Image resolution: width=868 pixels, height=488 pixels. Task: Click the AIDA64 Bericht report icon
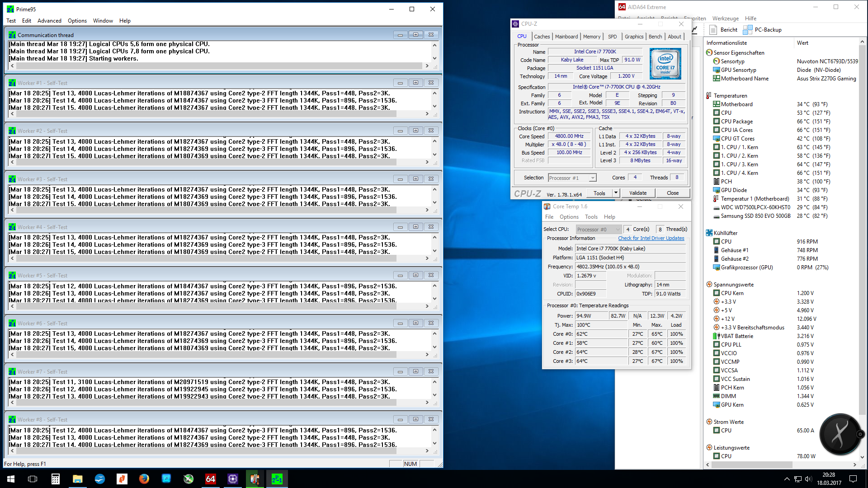713,30
